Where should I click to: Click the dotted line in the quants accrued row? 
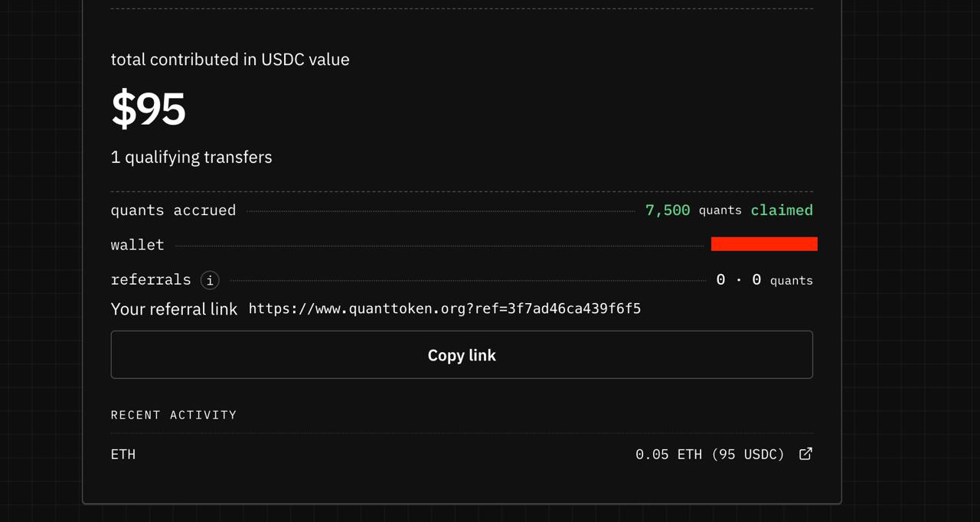click(x=441, y=211)
